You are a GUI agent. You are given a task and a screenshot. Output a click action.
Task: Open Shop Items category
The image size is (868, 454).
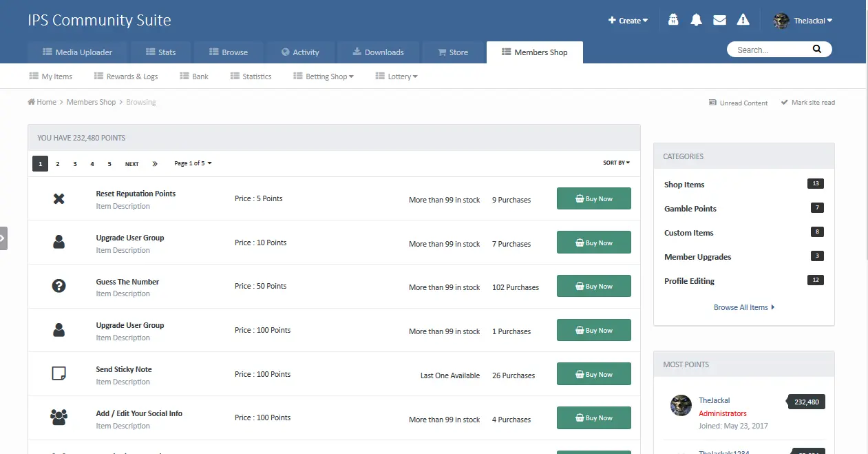(684, 185)
